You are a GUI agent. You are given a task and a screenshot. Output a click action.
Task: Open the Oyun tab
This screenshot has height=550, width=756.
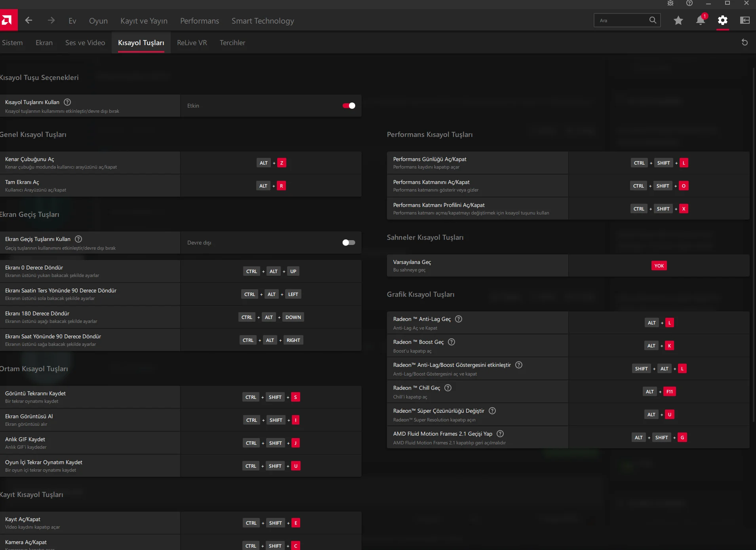98,21
